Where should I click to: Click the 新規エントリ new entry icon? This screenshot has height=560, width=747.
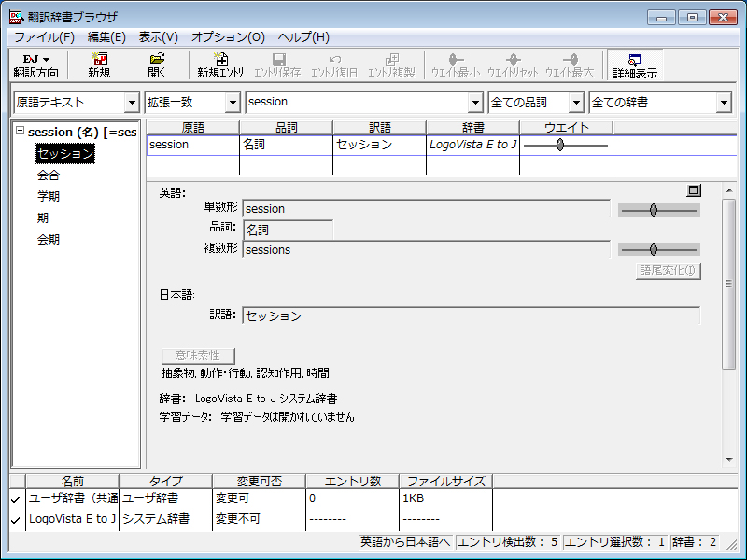coord(220,60)
